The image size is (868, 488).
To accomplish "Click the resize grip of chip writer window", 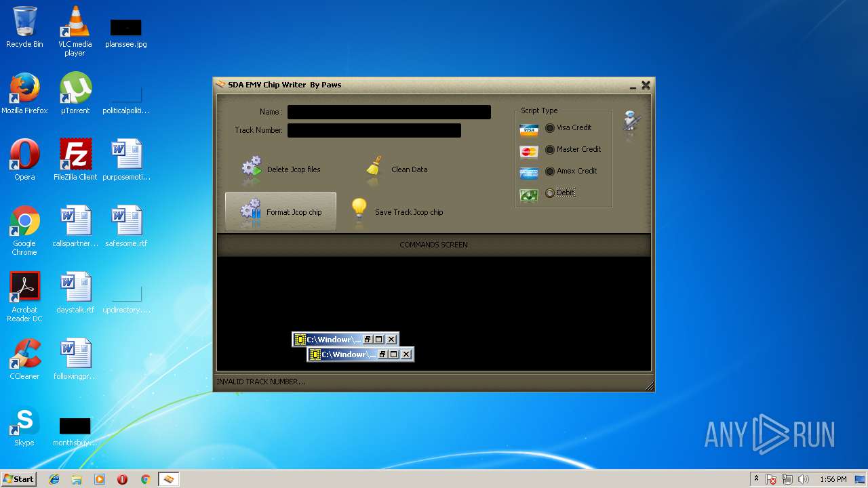I will click(x=650, y=386).
